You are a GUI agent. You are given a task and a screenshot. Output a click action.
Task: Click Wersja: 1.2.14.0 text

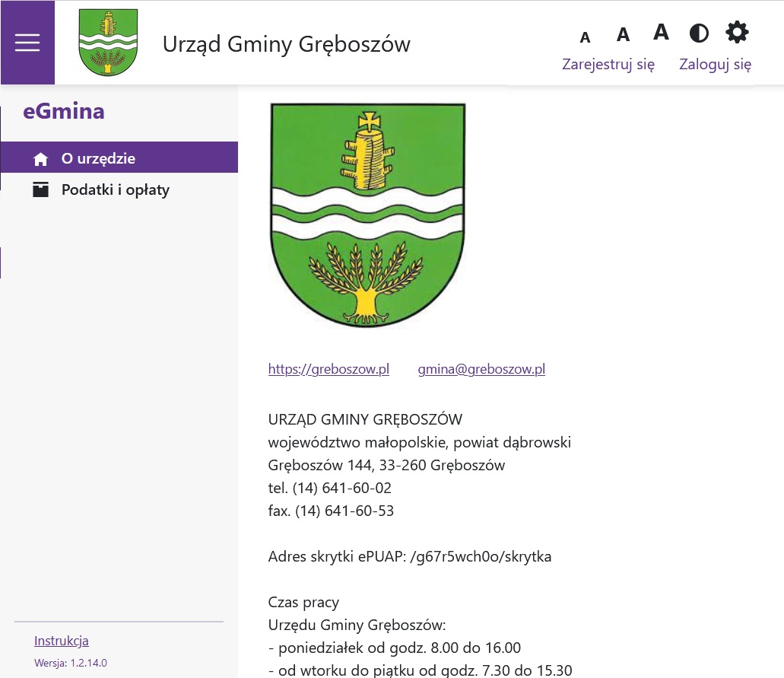[x=71, y=663]
